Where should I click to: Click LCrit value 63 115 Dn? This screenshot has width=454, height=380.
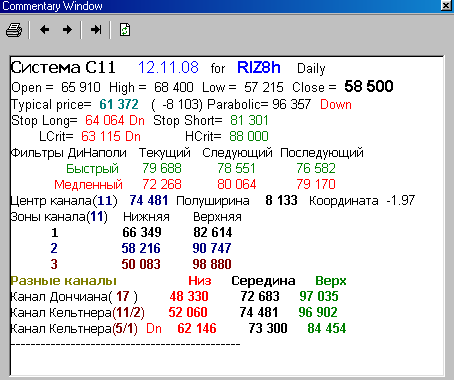point(111,136)
